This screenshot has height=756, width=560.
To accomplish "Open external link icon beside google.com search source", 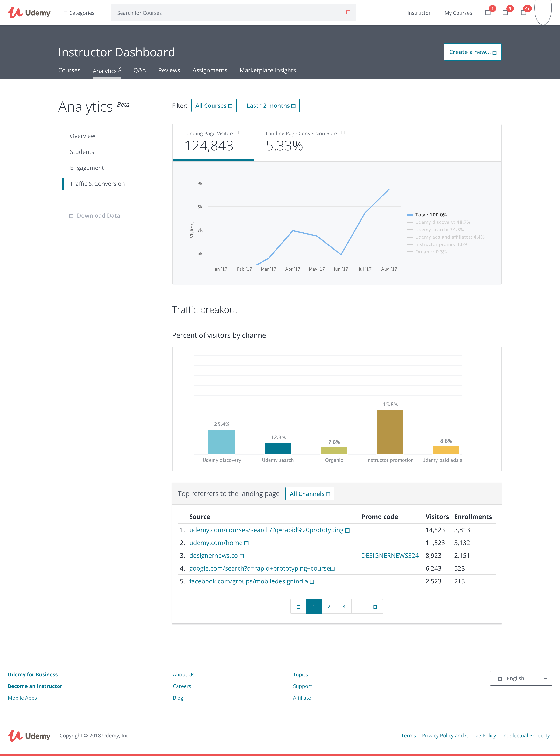I will click(332, 569).
